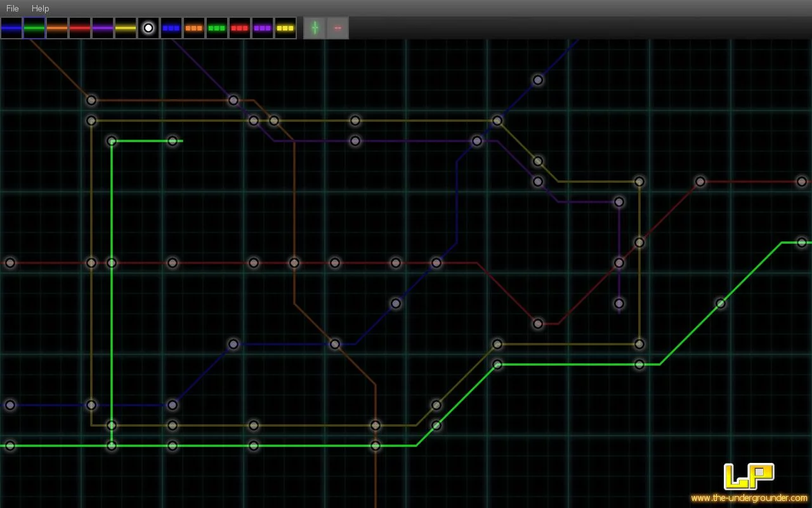812x508 pixels.
Task: Select the solid green line tool
Action: pyautogui.click(x=34, y=28)
